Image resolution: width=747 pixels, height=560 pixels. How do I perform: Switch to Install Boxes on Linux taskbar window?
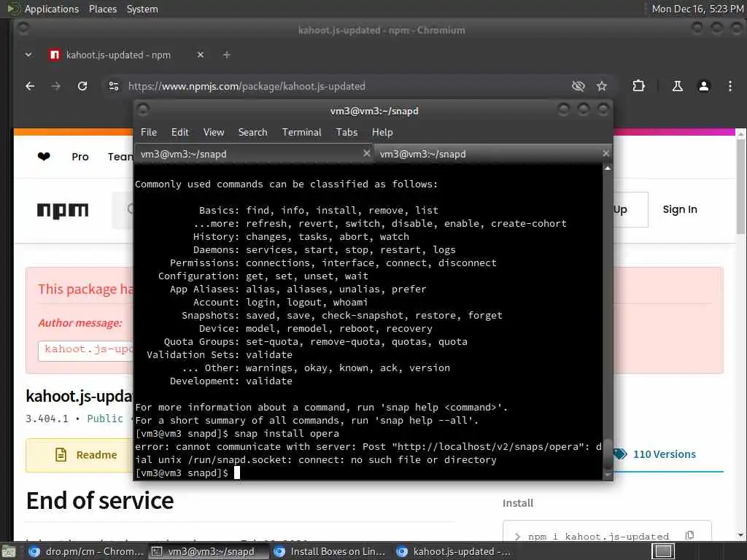coord(332,551)
